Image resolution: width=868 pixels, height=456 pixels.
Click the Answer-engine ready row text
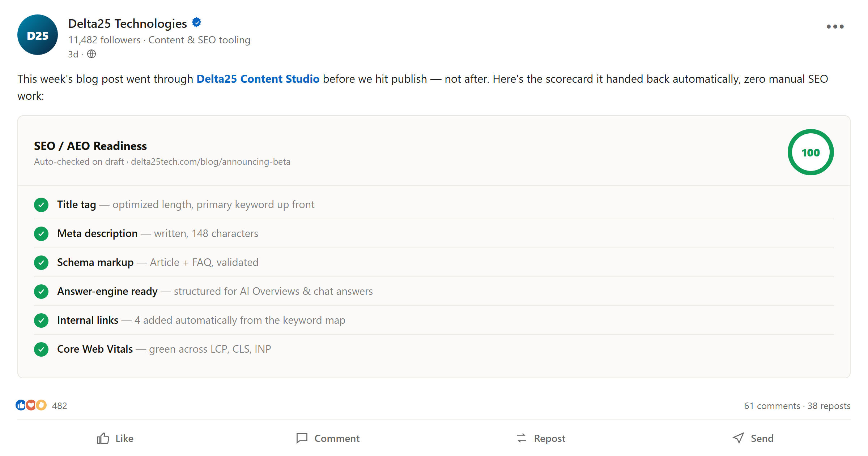click(215, 291)
